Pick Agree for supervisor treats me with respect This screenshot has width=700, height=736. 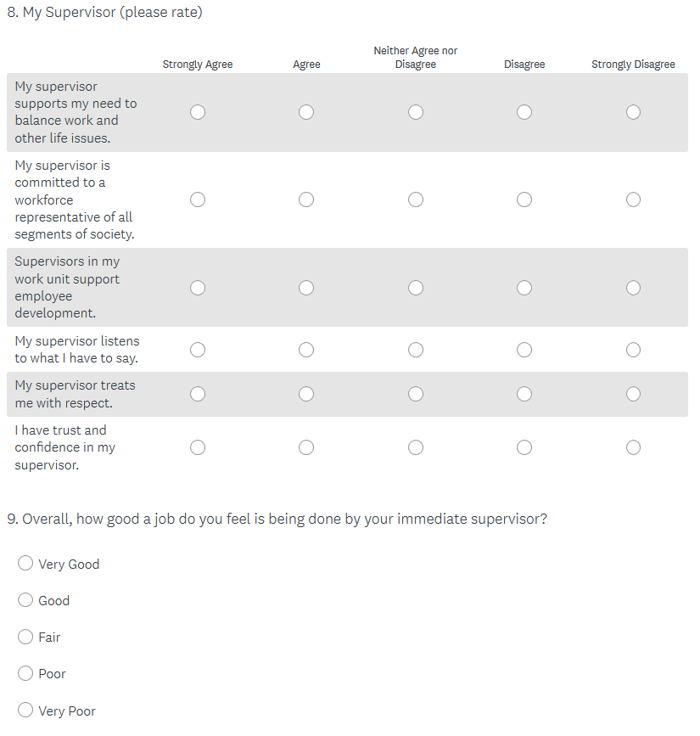click(306, 394)
